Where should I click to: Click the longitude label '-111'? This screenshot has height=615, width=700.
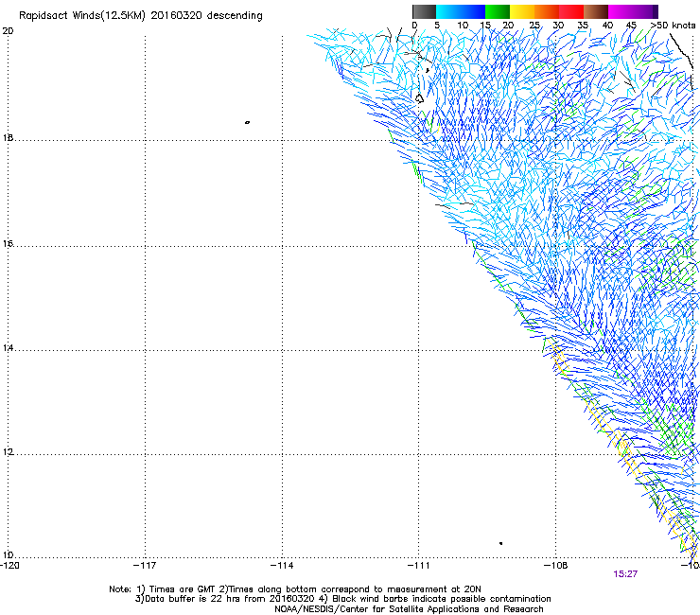coord(418,566)
